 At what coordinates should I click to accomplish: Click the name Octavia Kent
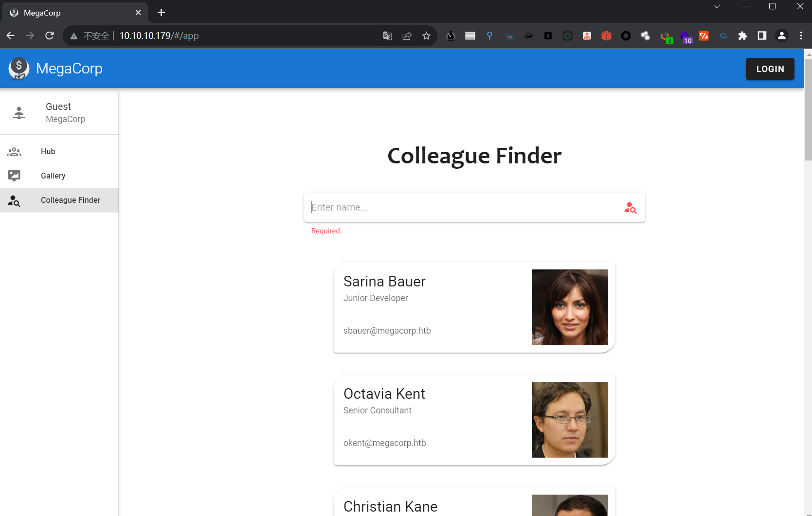coord(384,394)
